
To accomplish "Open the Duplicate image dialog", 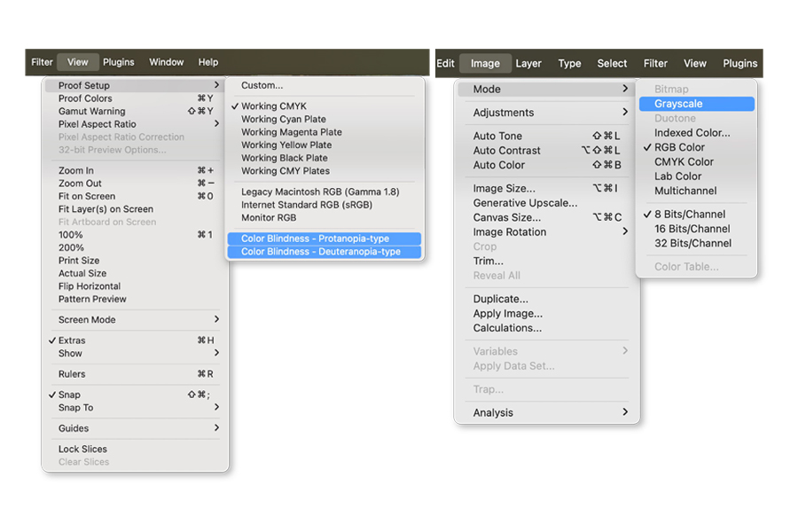I will tap(502, 299).
